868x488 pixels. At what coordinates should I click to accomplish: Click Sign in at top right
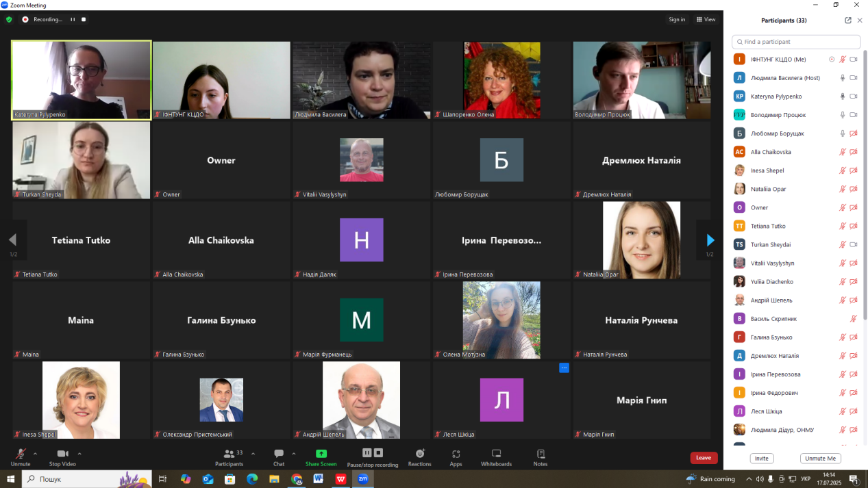point(677,20)
